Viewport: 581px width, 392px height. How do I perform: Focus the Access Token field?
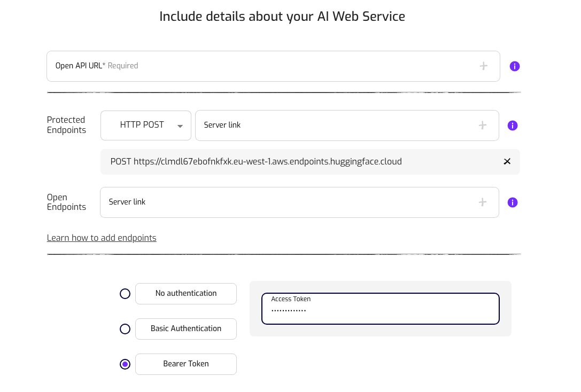380,309
